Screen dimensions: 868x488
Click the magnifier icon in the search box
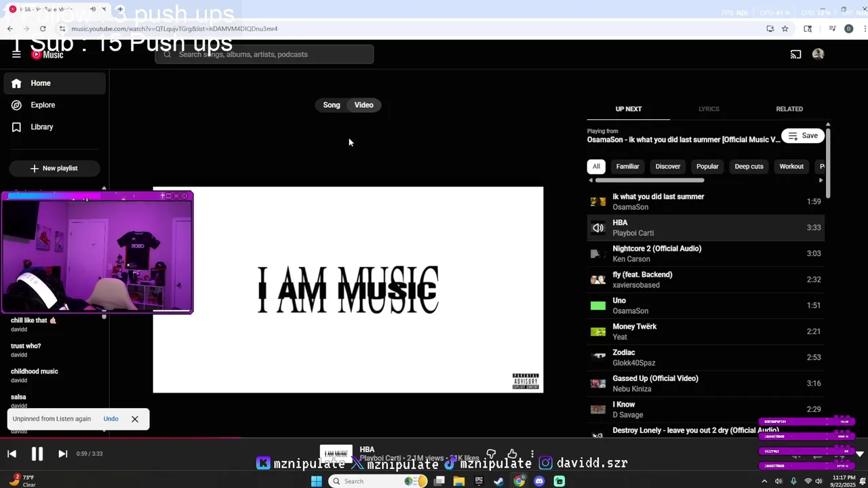167,54
